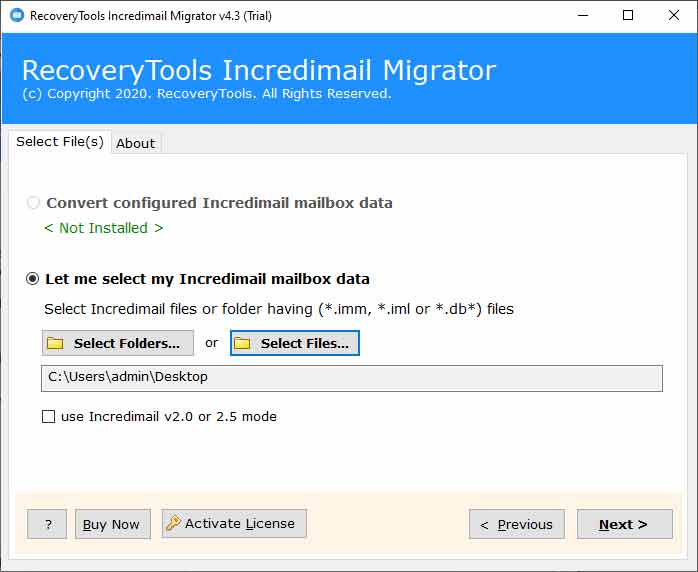Screen dimensions: 698x572
Task: Click the Select Files... button
Action: (295, 343)
